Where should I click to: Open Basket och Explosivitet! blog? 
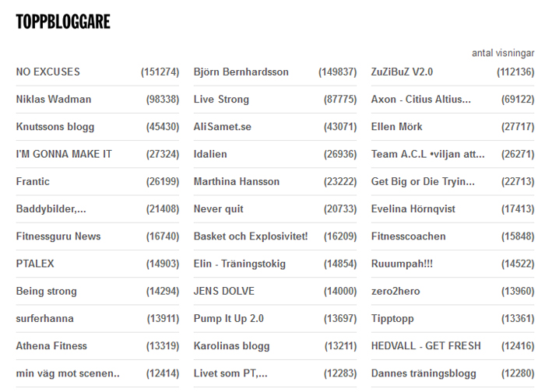251,236
